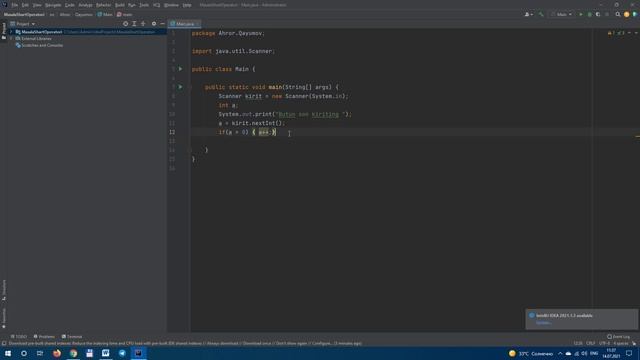The width and height of the screenshot is (640, 360).
Task: Click the run gutter icon beside class Main
Action: coord(180,69)
